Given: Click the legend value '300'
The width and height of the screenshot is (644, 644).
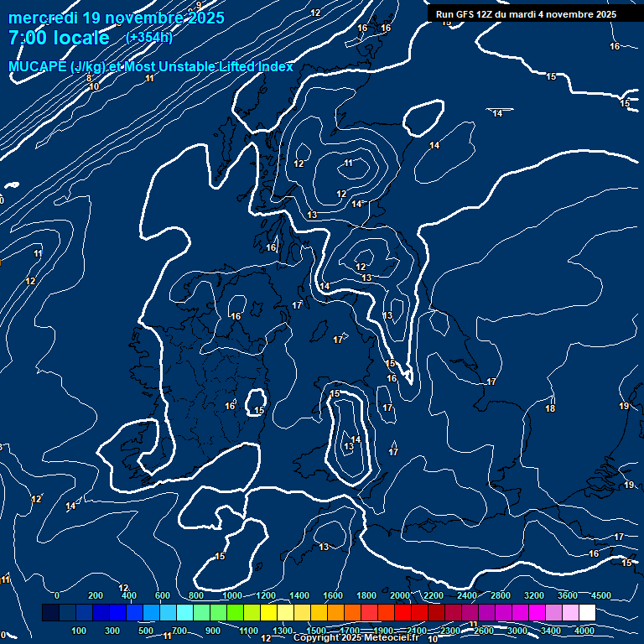Looking at the screenshot, I should click(x=112, y=631).
